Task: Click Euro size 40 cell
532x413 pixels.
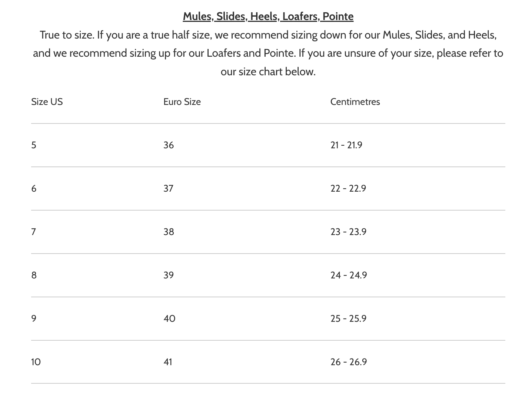Action: [169, 318]
